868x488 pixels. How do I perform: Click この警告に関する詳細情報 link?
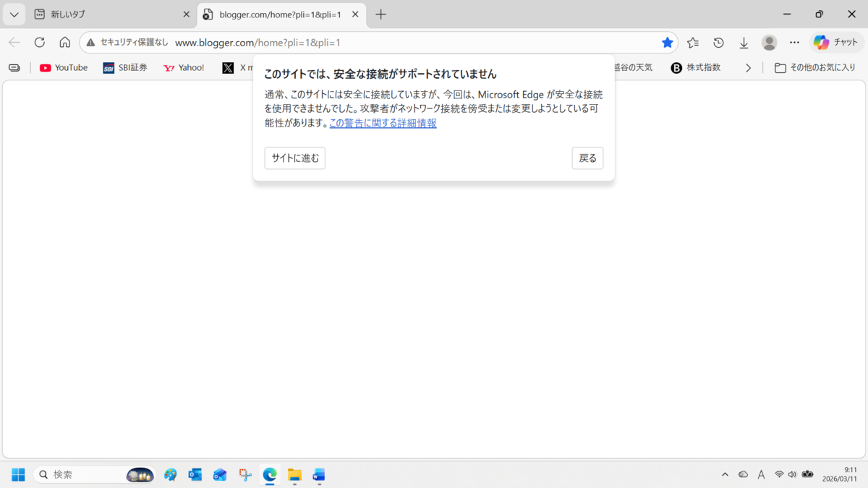coord(383,123)
